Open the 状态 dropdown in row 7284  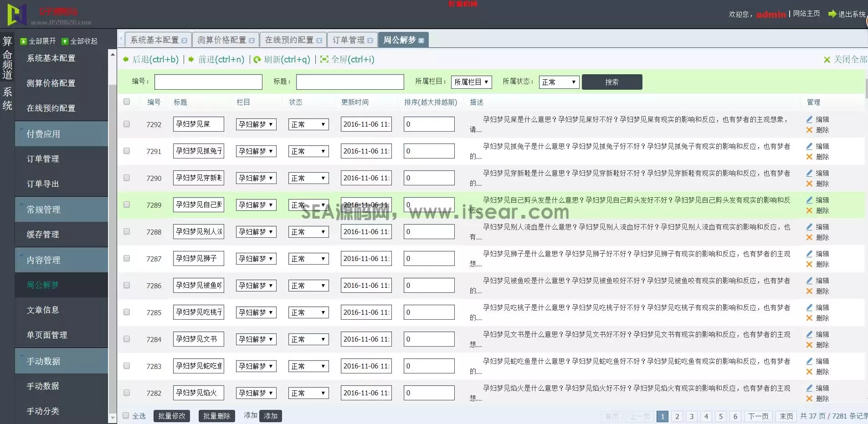308,339
